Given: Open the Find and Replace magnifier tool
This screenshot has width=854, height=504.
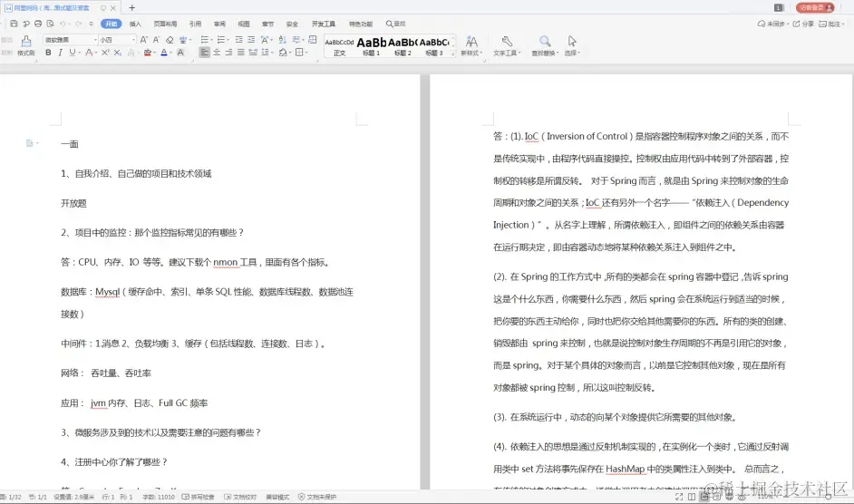Looking at the screenshot, I should (545, 45).
